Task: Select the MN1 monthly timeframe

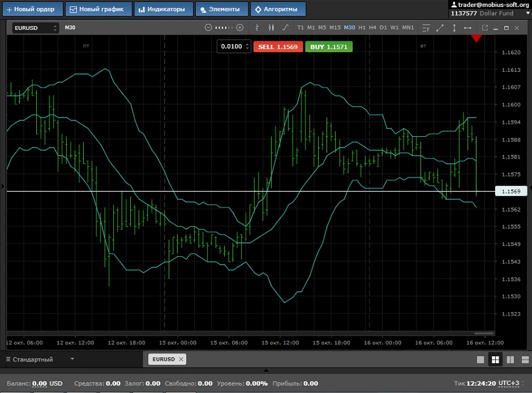Action: point(408,28)
